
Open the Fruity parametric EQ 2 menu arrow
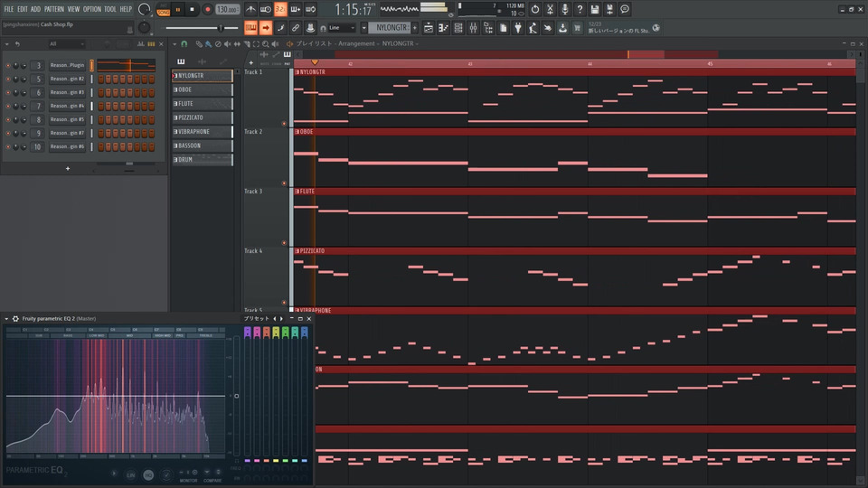(x=6, y=319)
